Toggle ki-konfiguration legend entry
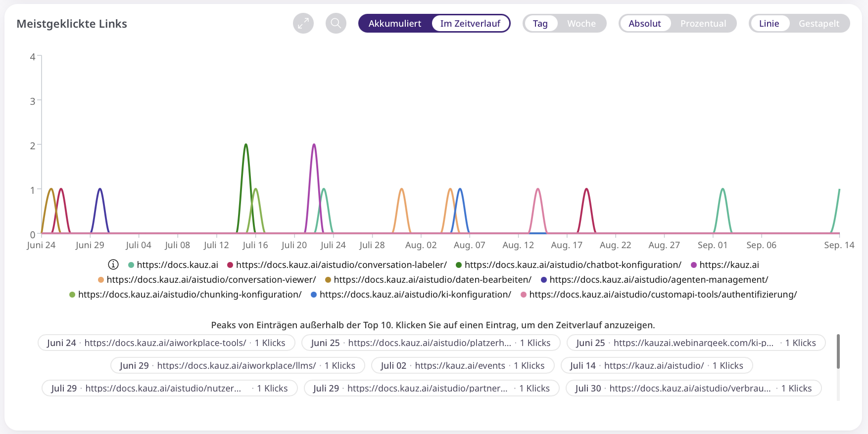This screenshot has height=434, width=868. tap(411, 295)
